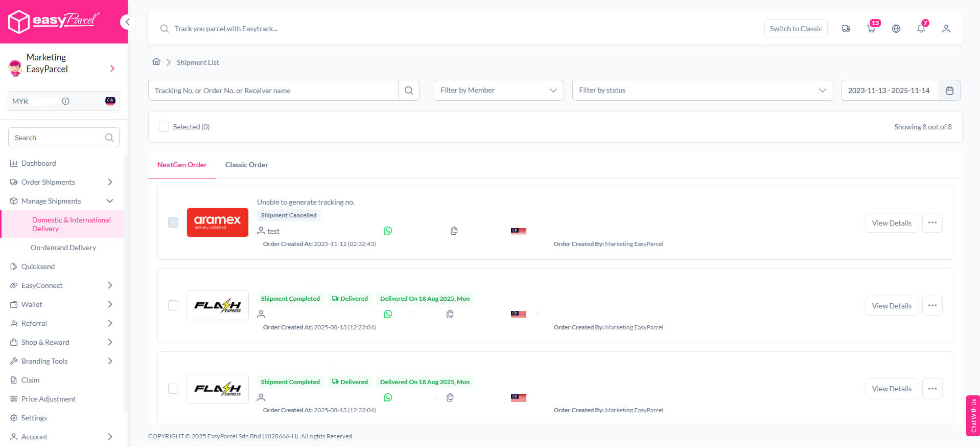Click the calendar icon beside date range
The width and height of the screenshot is (980, 447).
[950, 91]
